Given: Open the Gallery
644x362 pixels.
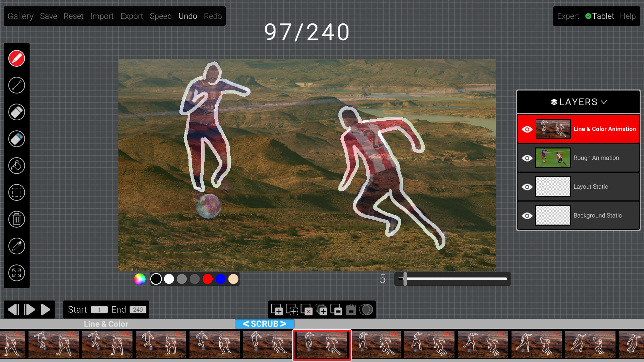Looking at the screenshot, I should [x=20, y=16].
